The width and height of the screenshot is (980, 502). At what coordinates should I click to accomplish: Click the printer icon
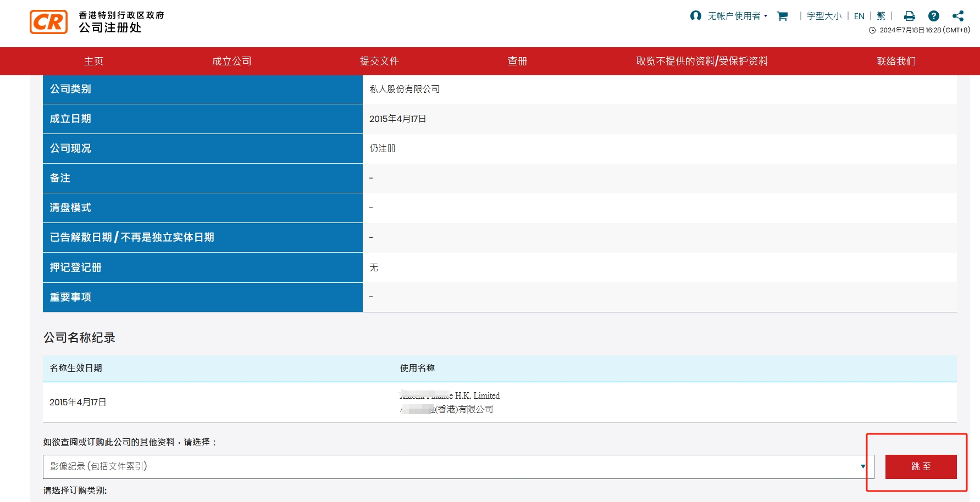coord(910,16)
